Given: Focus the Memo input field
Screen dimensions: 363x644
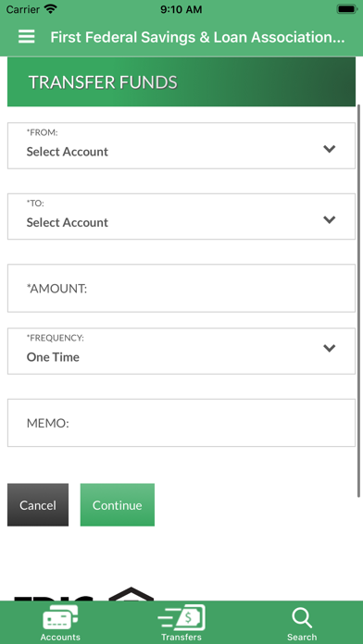Looking at the screenshot, I should (181, 423).
